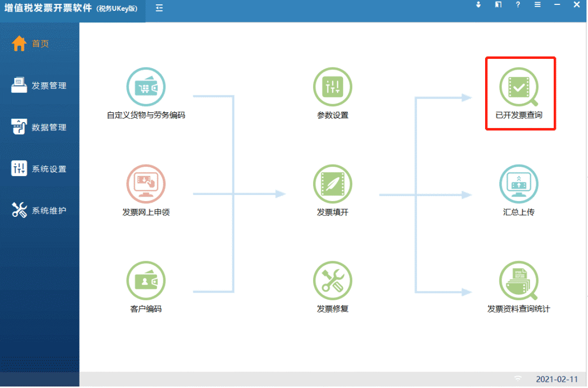Click the 汇总上传 label text
Image resolution: width=588 pixels, height=388 pixels.
519,213
